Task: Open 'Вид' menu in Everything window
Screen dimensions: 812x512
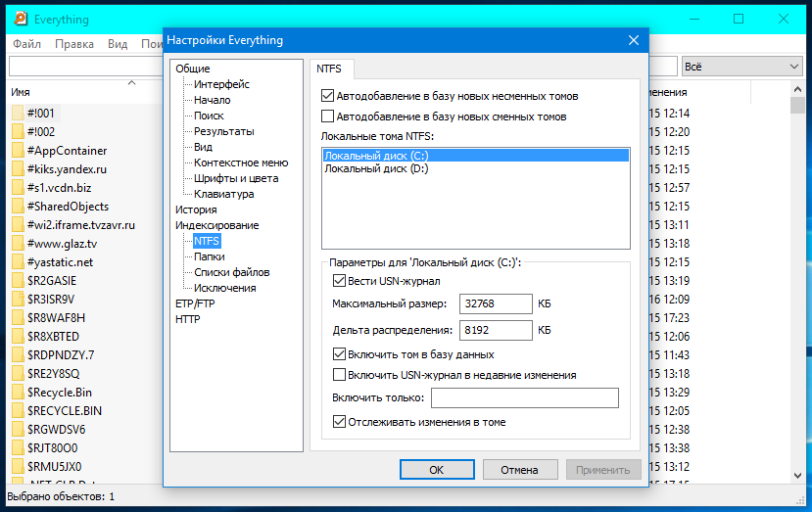Action: point(118,44)
